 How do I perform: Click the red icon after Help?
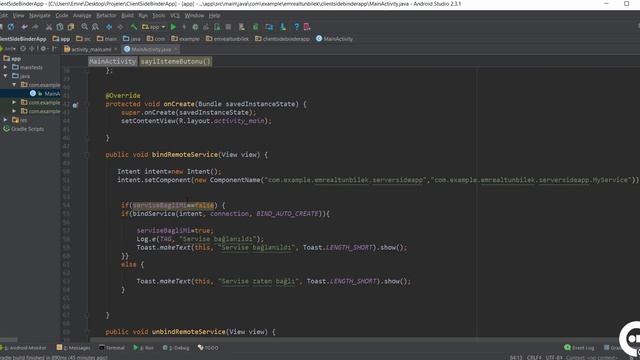click(x=307, y=27)
